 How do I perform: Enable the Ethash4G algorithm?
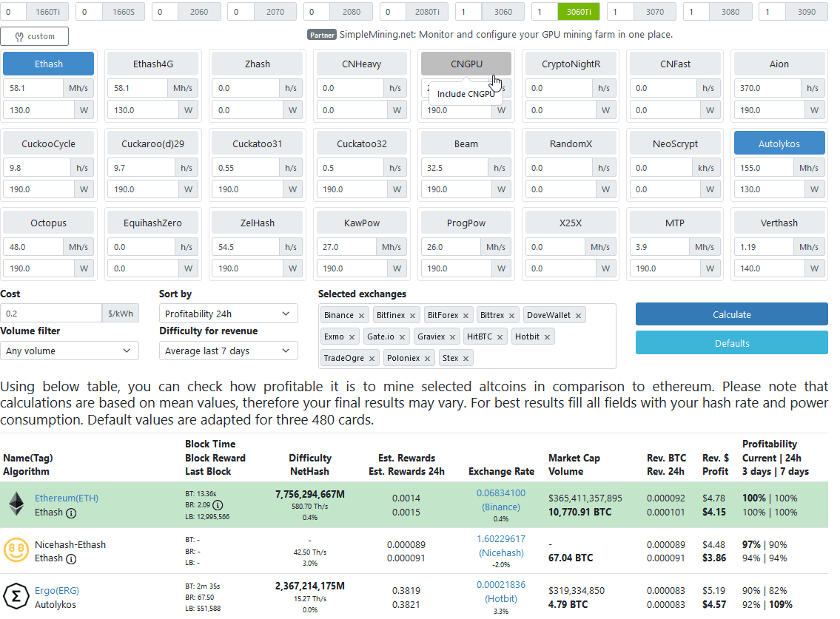click(152, 64)
